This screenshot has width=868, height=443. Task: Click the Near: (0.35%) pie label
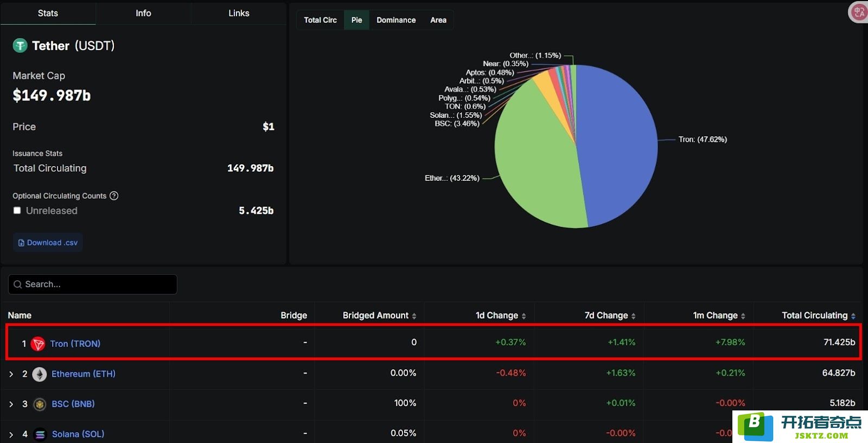(506, 64)
